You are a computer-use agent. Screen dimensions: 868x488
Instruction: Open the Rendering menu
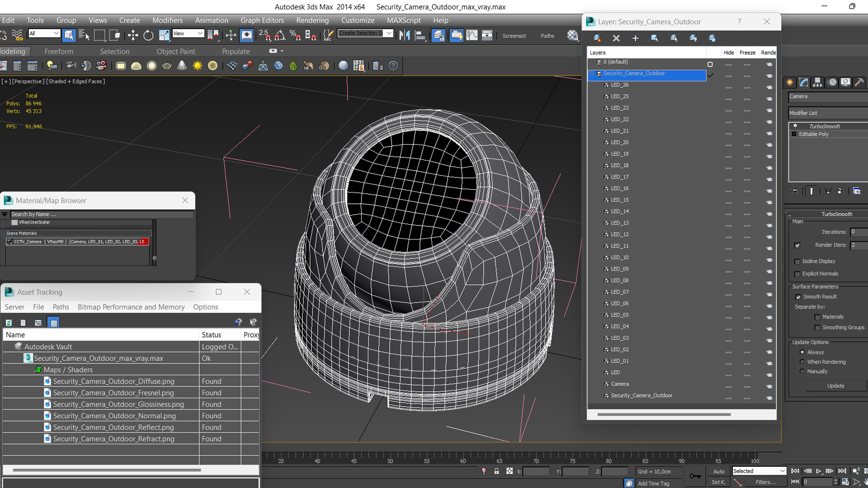312,20
